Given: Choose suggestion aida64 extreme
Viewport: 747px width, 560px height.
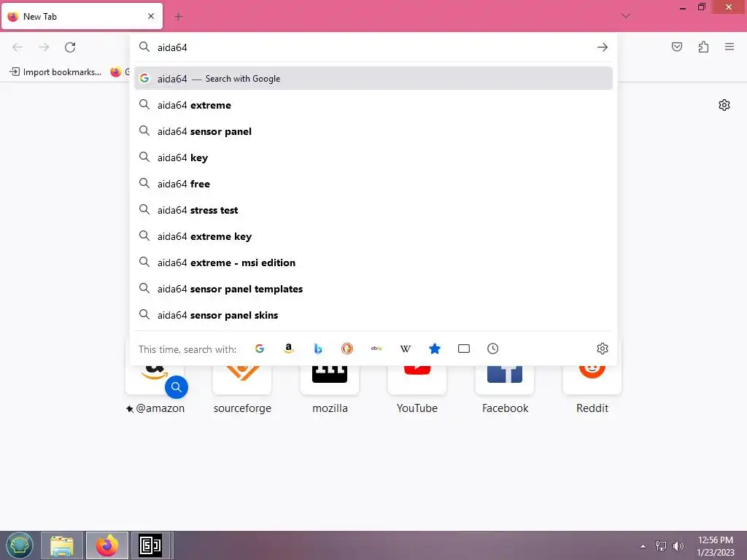Looking at the screenshot, I should (x=373, y=105).
